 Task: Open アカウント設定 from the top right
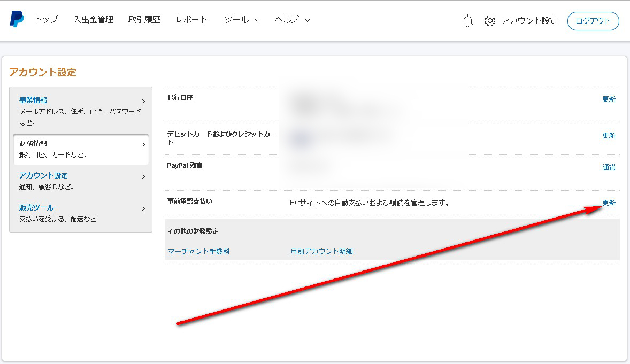point(530,20)
